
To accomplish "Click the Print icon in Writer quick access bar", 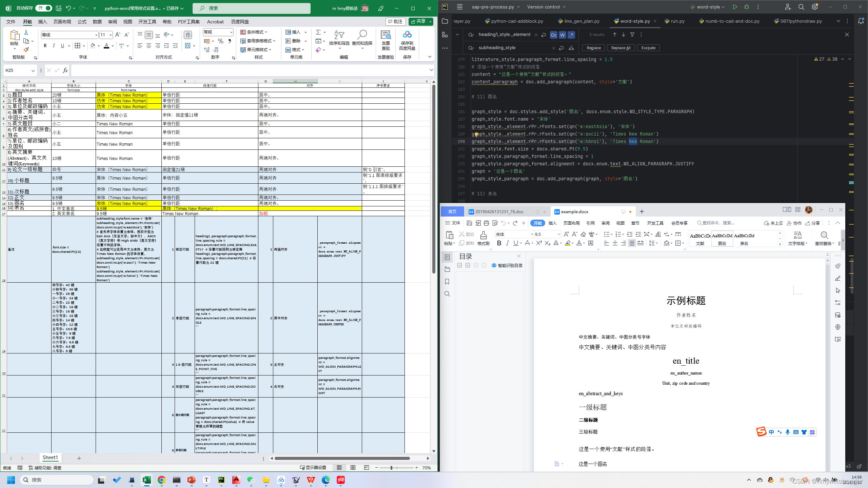I will click(487, 223).
